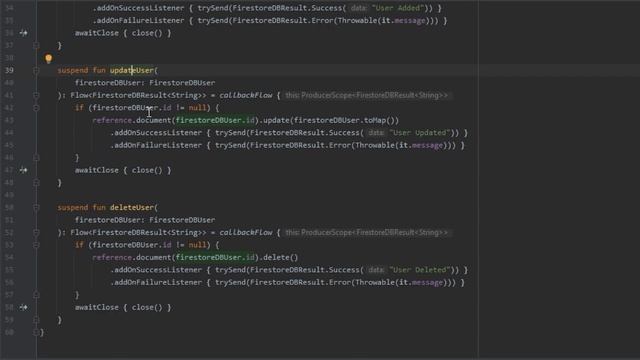Click the reference identifier on line 43
The height and width of the screenshot is (360, 640).
pyautogui.click(x=112, y=120)
